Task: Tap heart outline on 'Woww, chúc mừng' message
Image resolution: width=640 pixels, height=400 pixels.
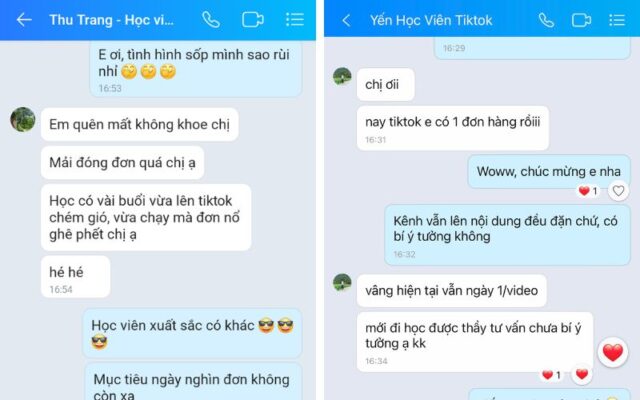Action: point(618,191)
